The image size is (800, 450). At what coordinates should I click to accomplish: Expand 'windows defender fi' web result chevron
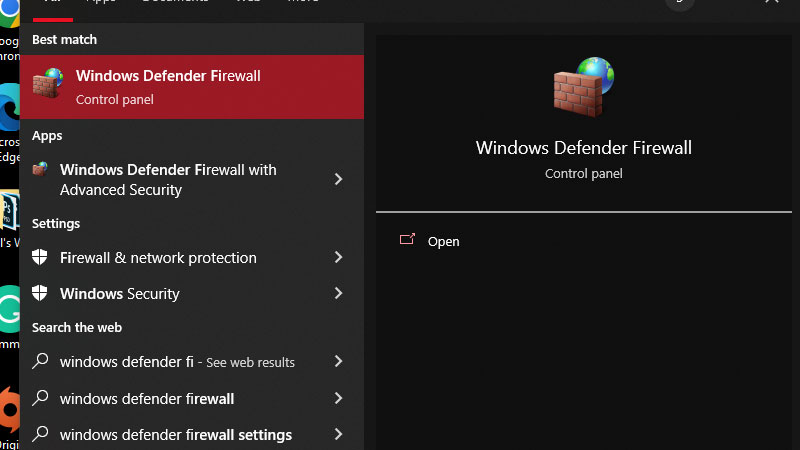338,361
